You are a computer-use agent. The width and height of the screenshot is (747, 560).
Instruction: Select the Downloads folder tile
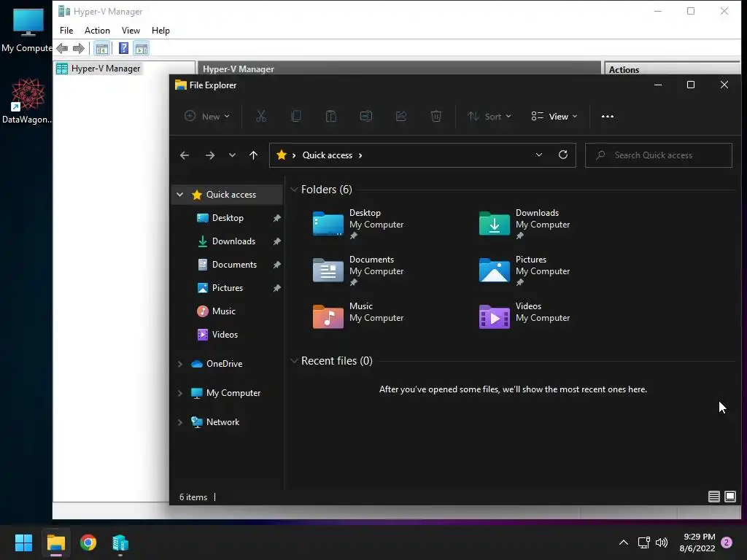[x=525, y=224]
